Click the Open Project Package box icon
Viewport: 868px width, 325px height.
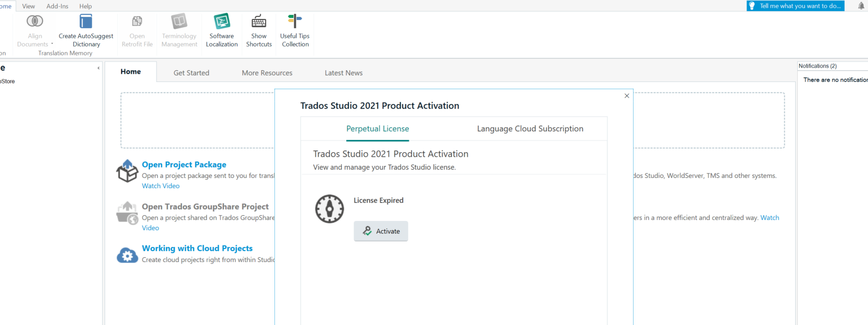pos(127,171)
